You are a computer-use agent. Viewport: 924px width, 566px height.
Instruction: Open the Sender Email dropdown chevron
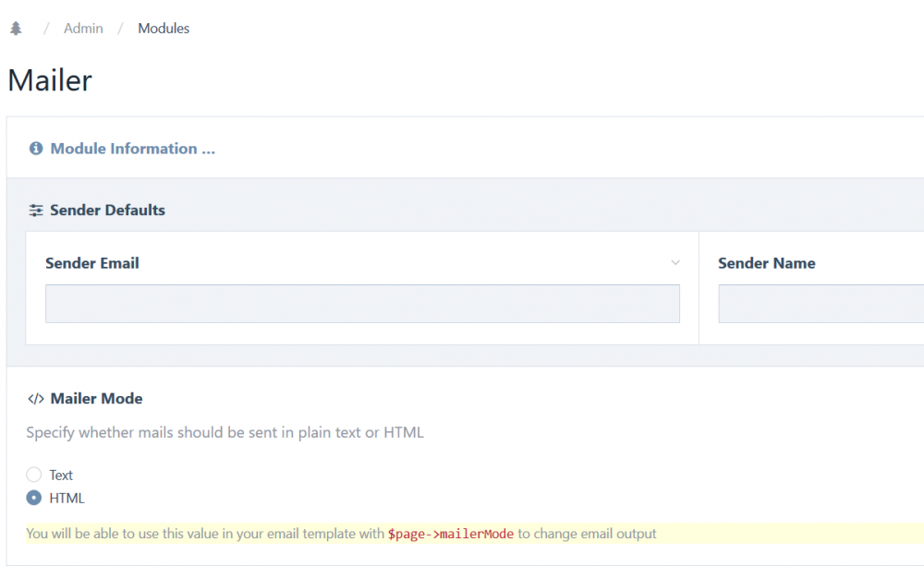click(675, 262)
